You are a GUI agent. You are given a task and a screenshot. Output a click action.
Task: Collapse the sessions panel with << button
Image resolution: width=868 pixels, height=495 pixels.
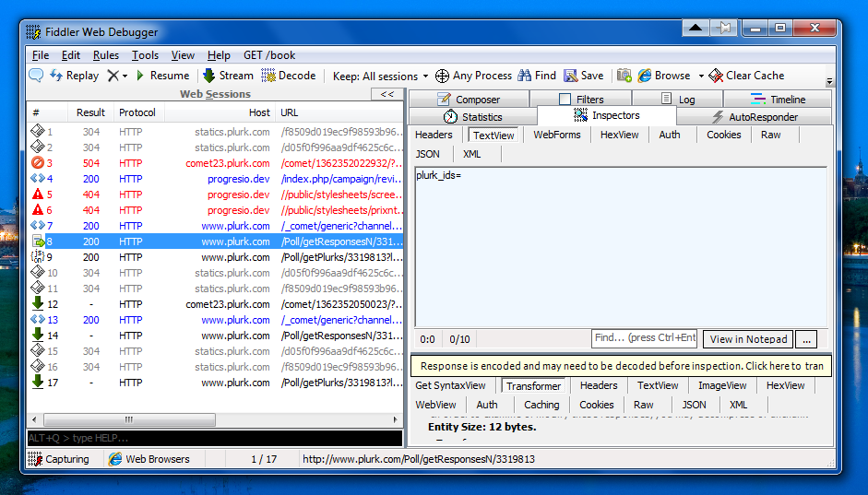387,94
